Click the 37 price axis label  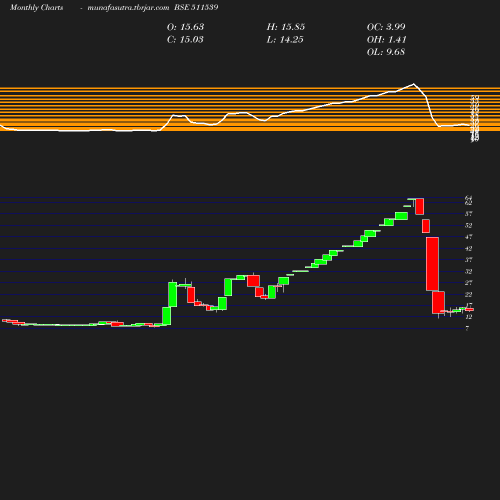point(469,260)
